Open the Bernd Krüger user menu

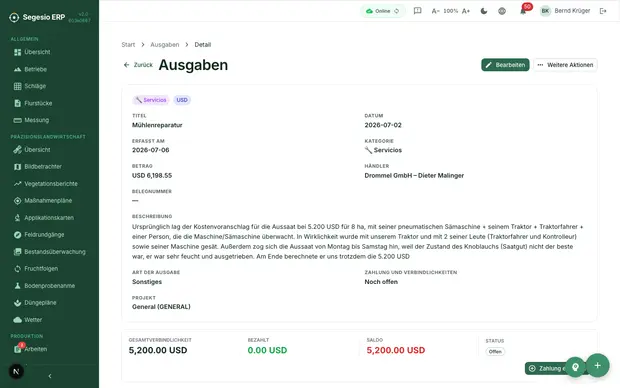pyautogui.click(x=565, y=11)
